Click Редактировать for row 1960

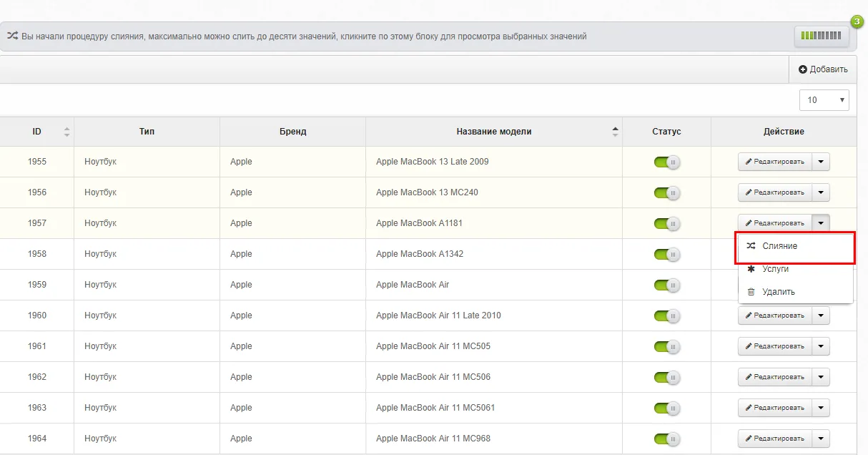(775, 315)
